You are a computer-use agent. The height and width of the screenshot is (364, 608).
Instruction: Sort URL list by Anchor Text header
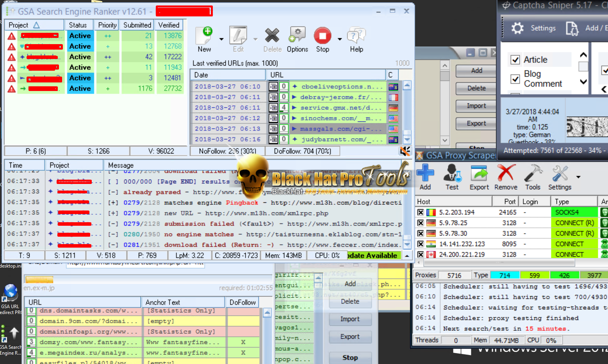pyautogui.click(x=183, y=302)
